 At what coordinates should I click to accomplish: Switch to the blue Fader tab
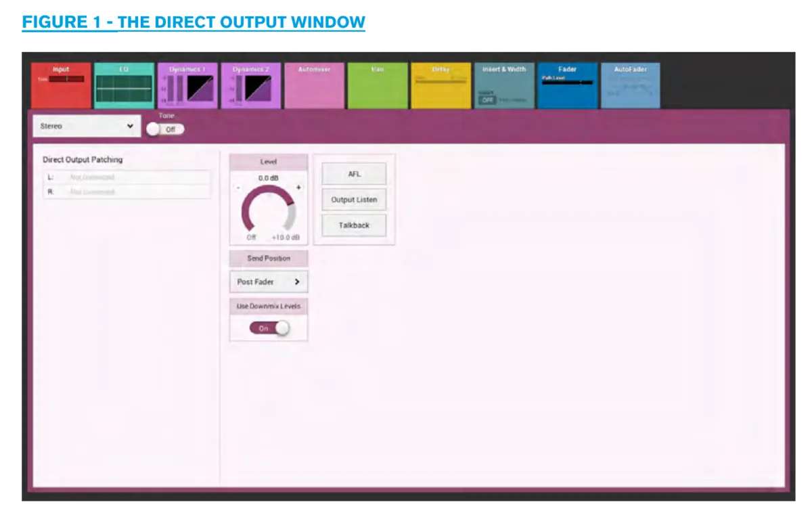(x=568, y=85)
